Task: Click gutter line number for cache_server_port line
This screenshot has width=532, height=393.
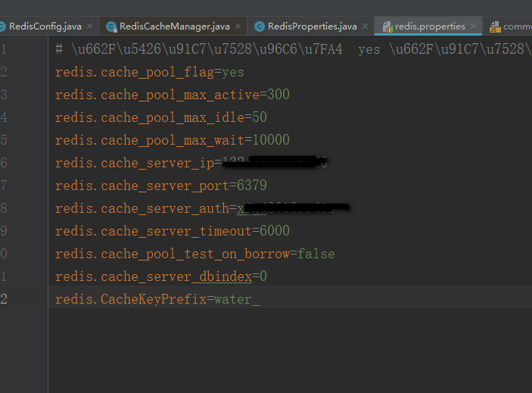Action: point(4,186)
